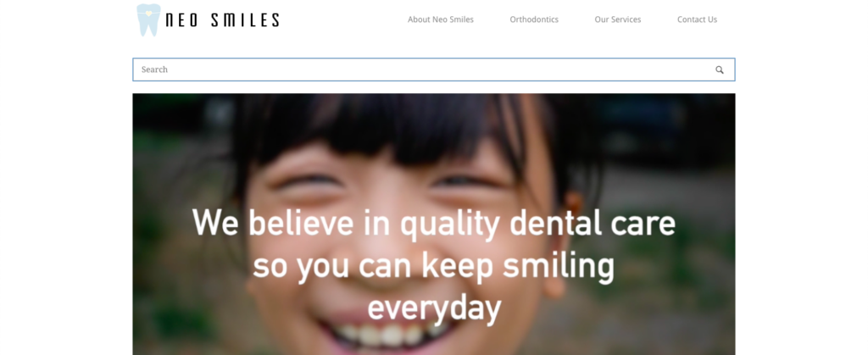Click the Search placeholder text
868x355 pixels.
point(154,69)
